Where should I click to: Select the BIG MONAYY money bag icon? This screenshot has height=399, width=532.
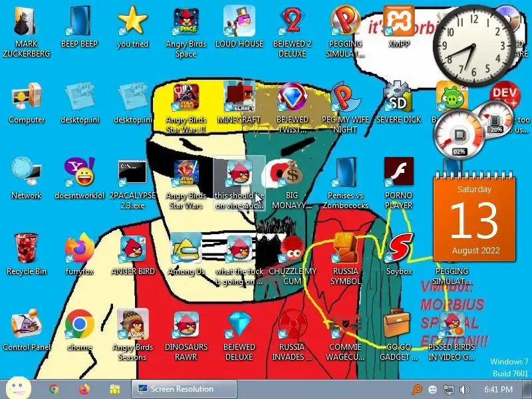(x=292, y=184)
